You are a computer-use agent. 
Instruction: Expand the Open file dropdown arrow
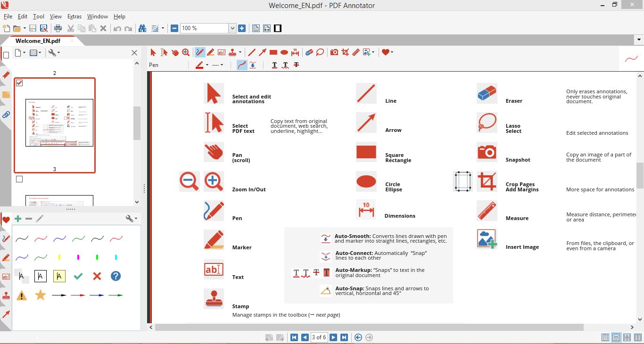24,28
